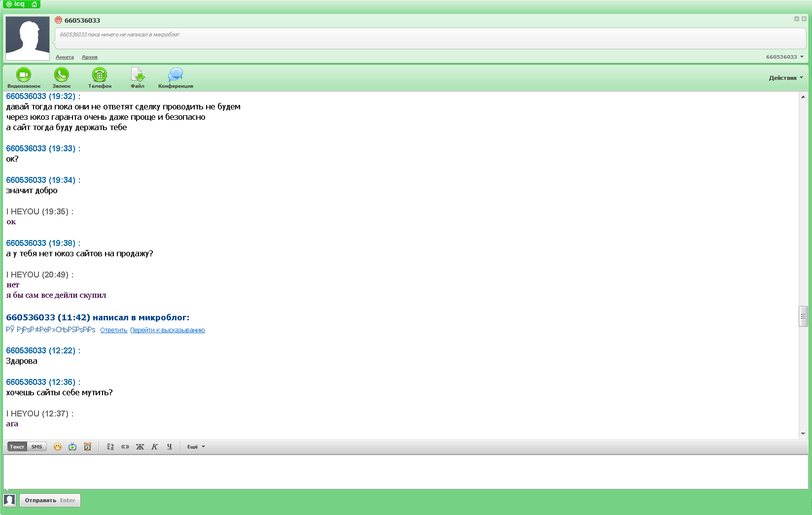
Task: Click the alarm clock buzz icon
Action: (87, 447)
